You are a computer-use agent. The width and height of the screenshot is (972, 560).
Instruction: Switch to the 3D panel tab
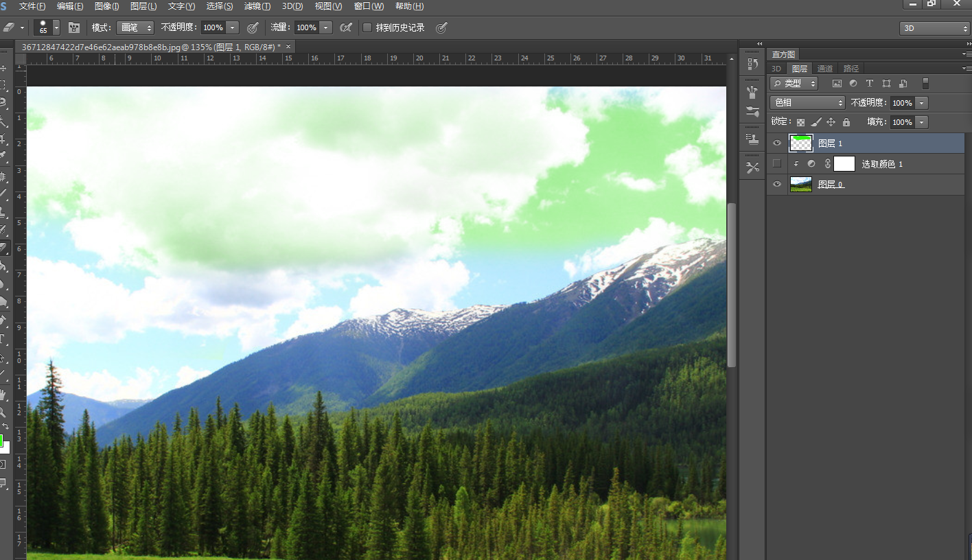[776, 69]
